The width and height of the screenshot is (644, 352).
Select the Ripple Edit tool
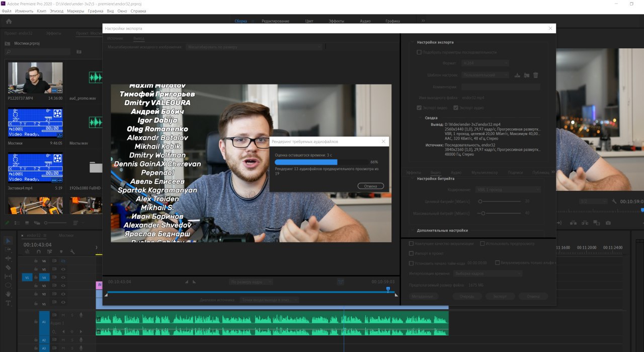[8, 258]
